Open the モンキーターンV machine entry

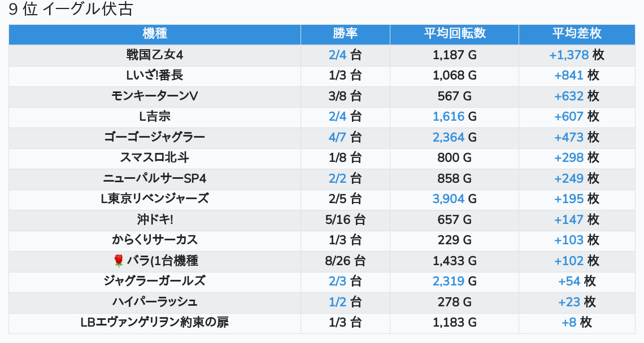(155, 96)
